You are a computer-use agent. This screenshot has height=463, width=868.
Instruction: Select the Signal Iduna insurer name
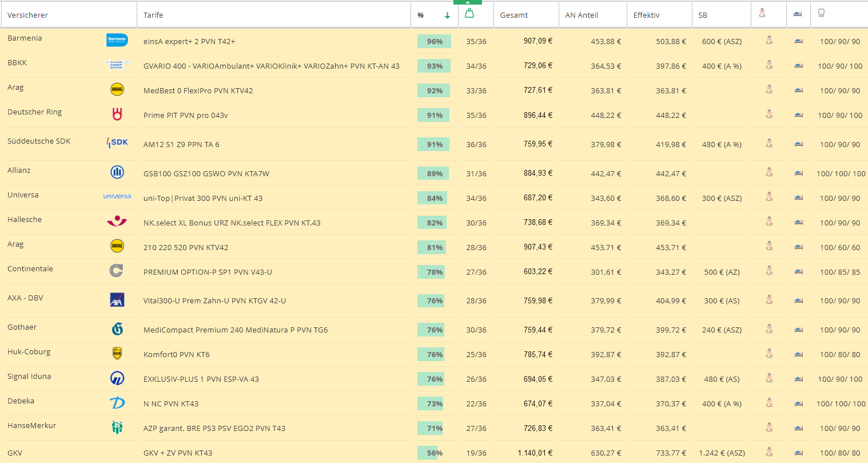(29, 376)
